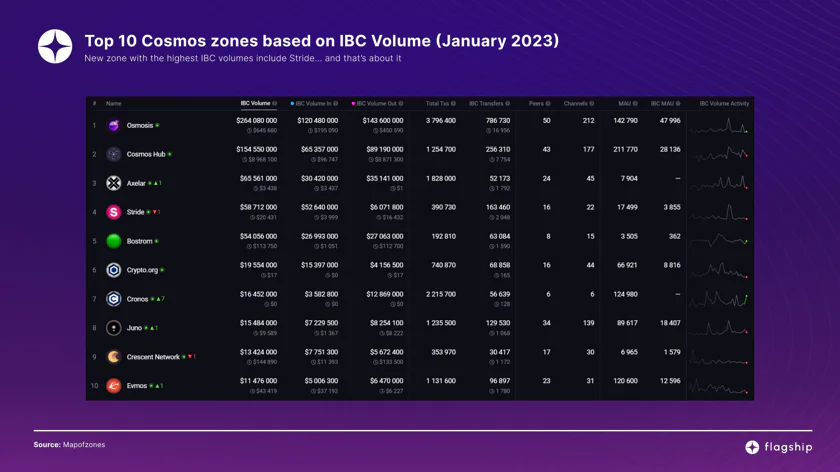This screenshot has height=472, width=840.
Task: Click Crescent Network IBC MAU 1 579
Action: coord(672,352)
